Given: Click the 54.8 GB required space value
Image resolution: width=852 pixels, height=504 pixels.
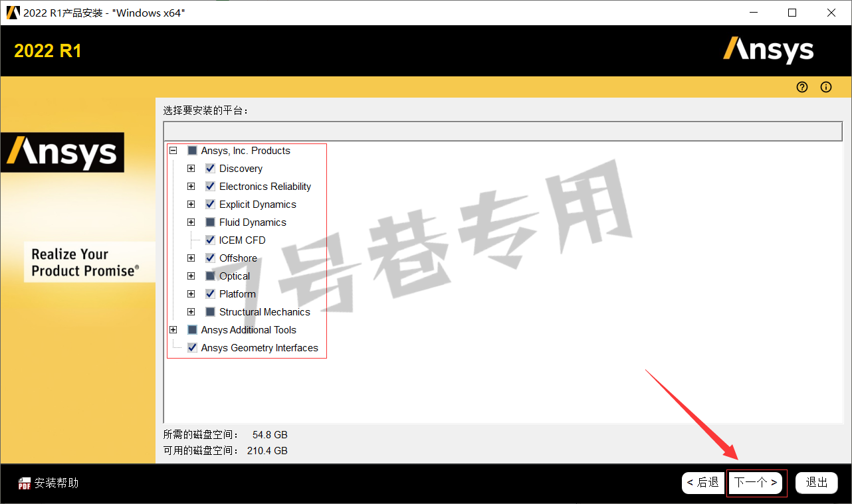Looking at the screenshot, I should 270,435.
